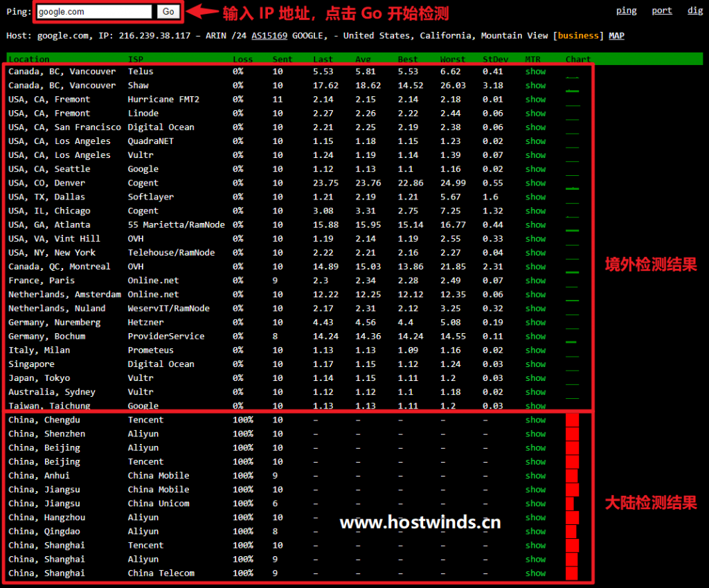
Task: Show MTR for Denver Cogent row
Action: [x=535, y=183]
